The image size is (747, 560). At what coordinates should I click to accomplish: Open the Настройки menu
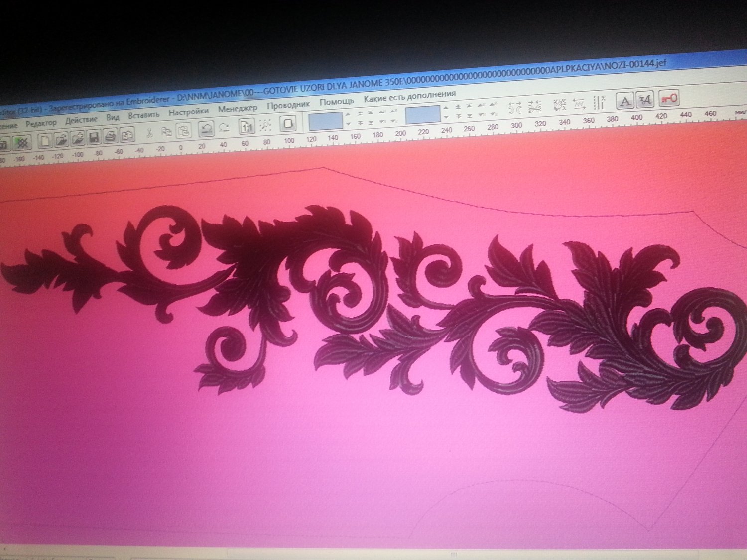[188, 112]
